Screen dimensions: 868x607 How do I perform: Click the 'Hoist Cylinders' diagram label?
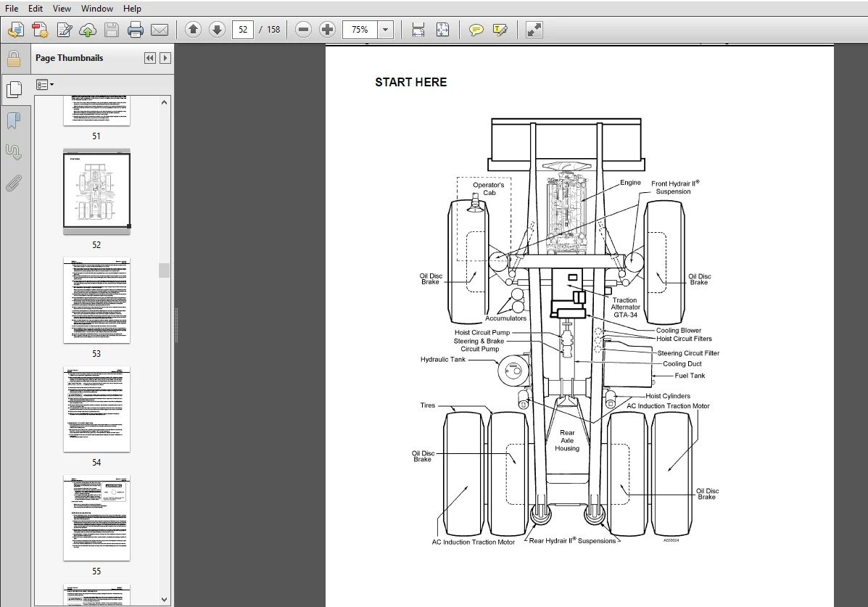[668, 396]
